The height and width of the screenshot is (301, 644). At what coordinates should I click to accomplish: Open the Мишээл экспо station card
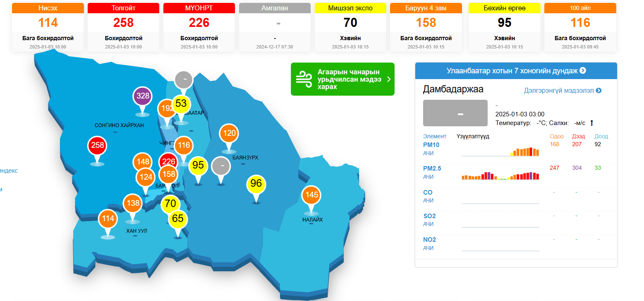pos(350,27)
